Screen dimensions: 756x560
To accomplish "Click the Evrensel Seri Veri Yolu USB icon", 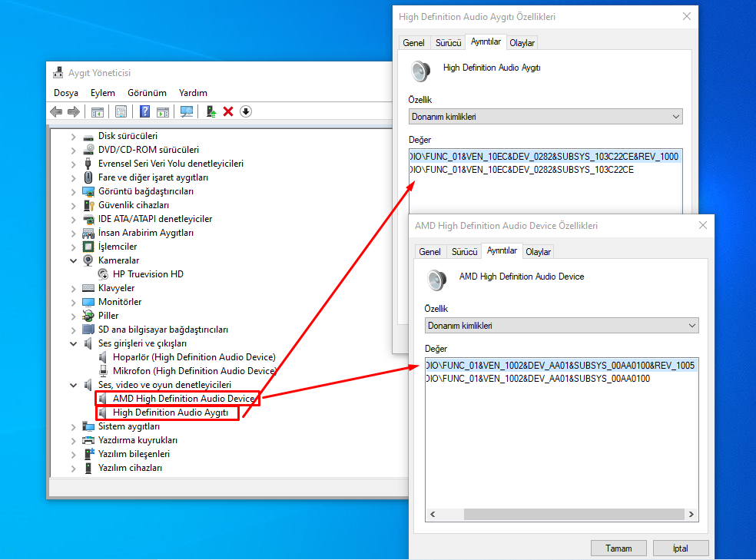I will click(88, 164).
